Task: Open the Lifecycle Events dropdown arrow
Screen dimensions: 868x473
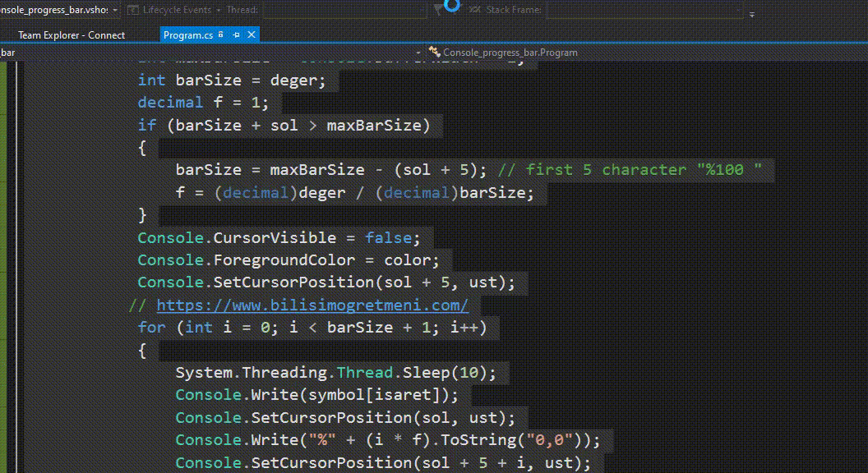Action: point(219,10)
